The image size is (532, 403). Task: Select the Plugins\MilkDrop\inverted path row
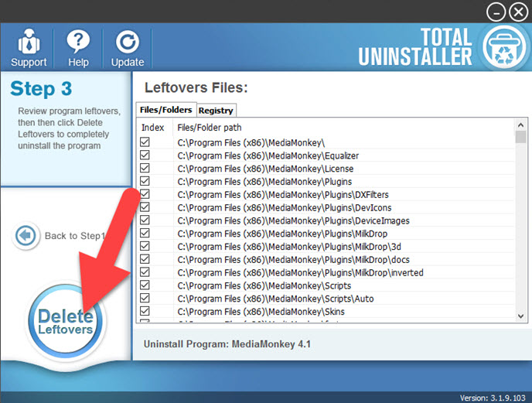click(x=300, y=273)
